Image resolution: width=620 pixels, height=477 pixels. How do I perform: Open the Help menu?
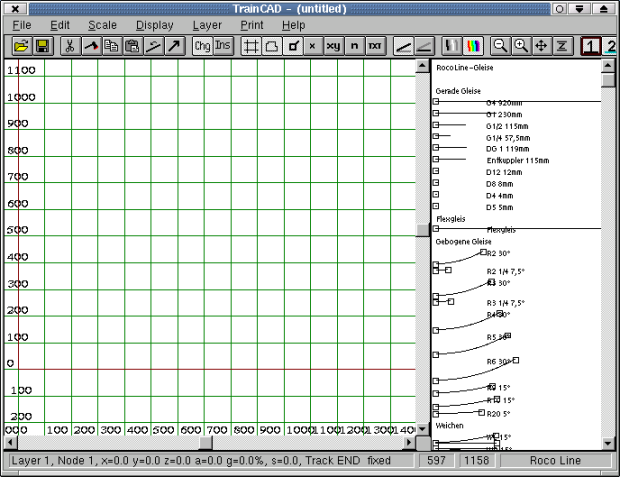[293, 24]
